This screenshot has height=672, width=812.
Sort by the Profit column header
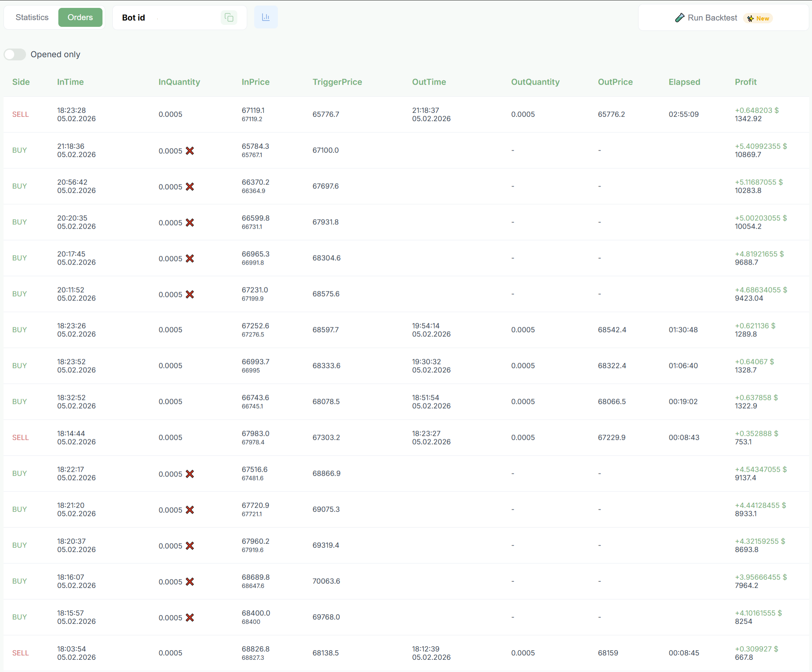(745, 82)
